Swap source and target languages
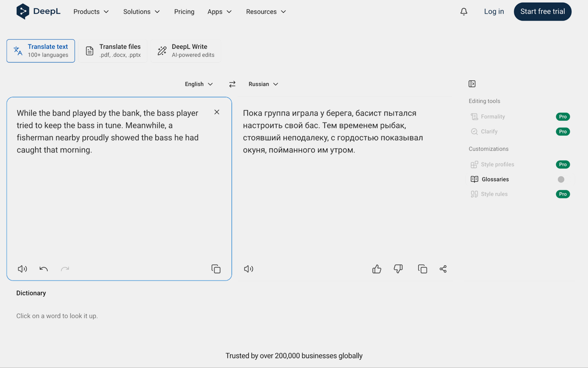 point(232,84)
